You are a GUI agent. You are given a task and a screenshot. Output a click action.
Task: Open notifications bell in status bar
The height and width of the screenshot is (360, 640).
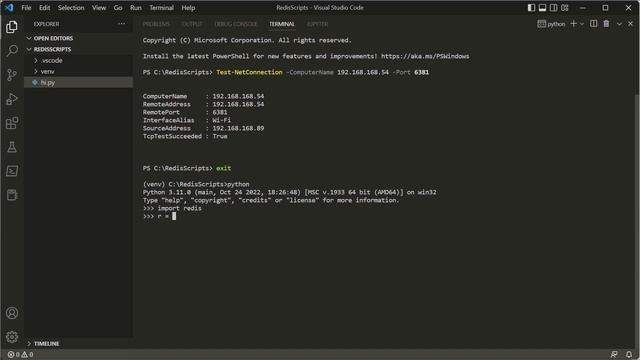pos(629,355)
